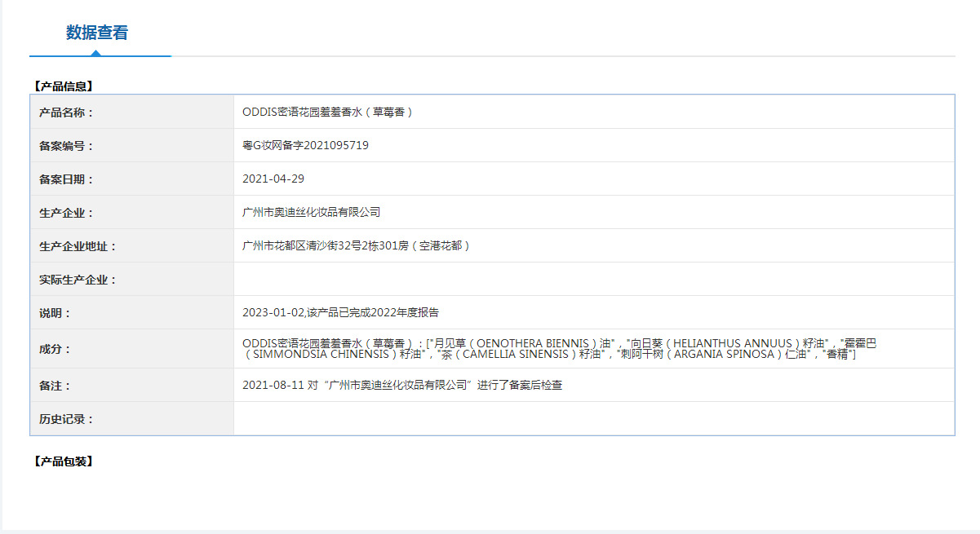Select the 【产品信息】 section heading
This screenshot has height=534, width=980.
coord(63,86)
